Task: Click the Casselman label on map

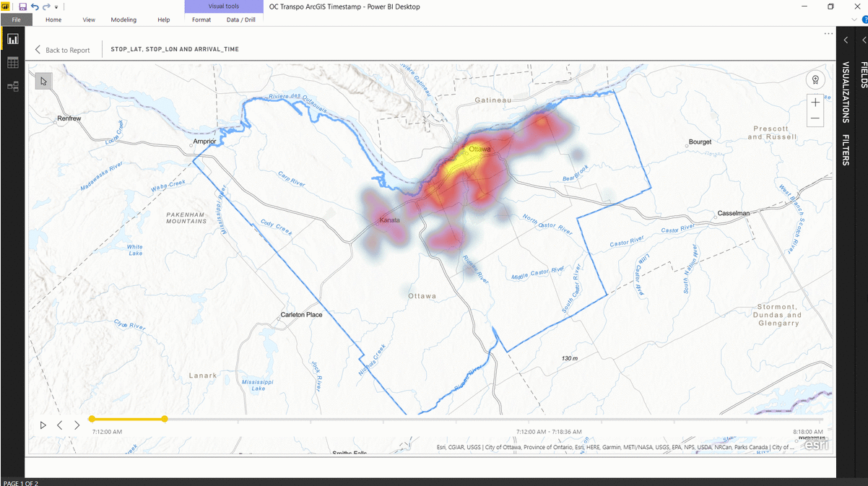Action: pos(733,213)
